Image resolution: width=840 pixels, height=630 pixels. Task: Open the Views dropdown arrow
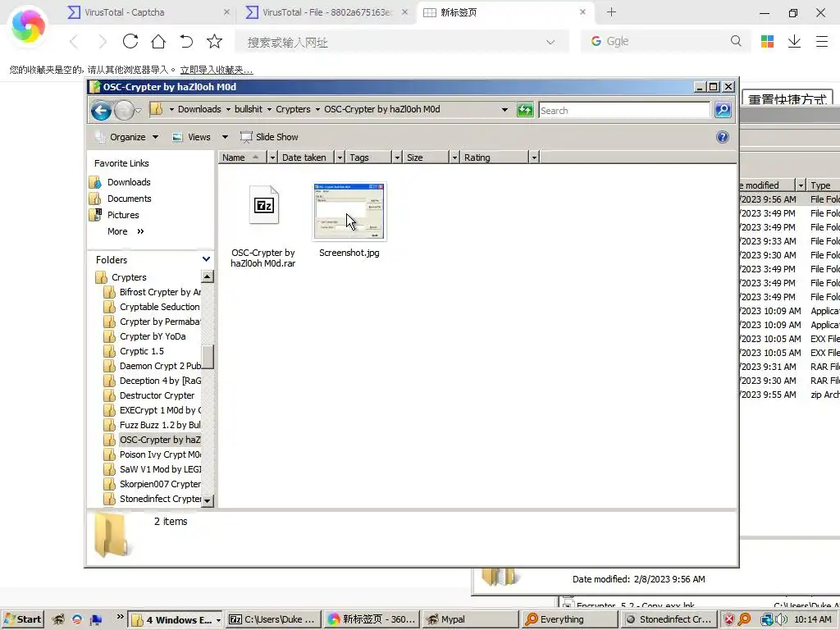[225, 137]
